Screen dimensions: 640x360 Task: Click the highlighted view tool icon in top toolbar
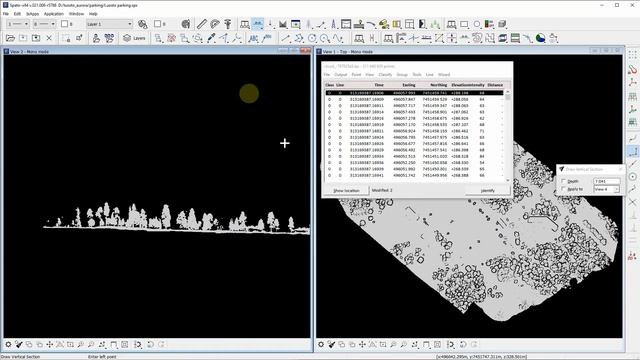[258, 24]
